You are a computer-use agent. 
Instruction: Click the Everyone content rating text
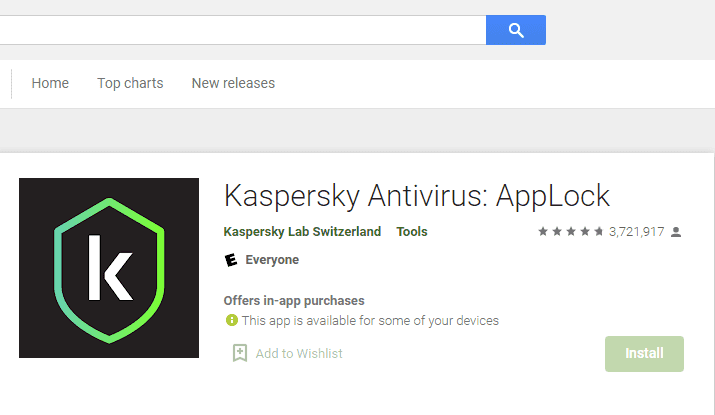(272, 260)
